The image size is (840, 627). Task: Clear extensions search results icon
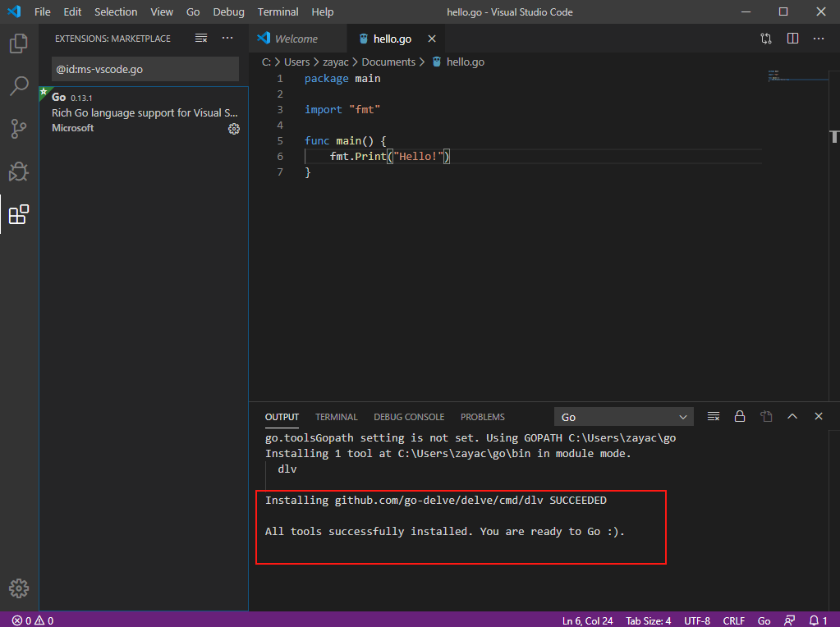(x=201, y=38)
